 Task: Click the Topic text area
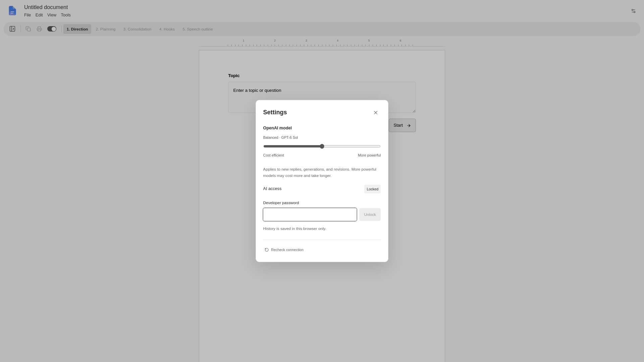322,97
